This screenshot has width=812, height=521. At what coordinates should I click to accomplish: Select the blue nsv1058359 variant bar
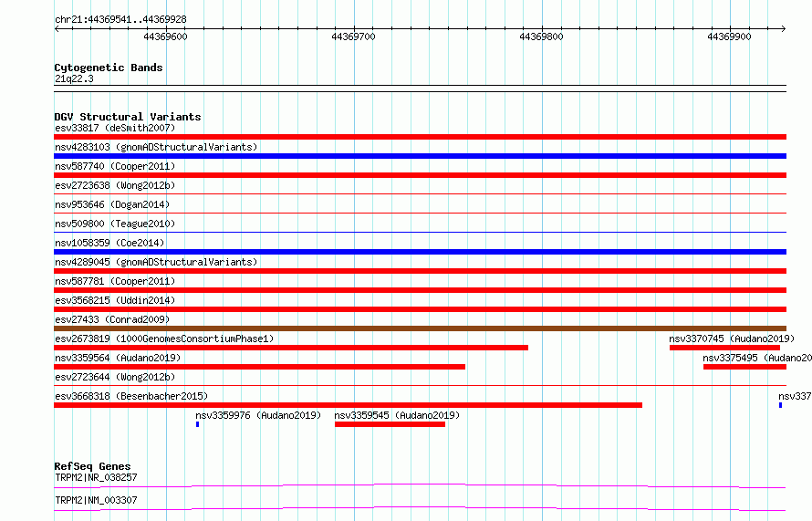tap(420, 252)
